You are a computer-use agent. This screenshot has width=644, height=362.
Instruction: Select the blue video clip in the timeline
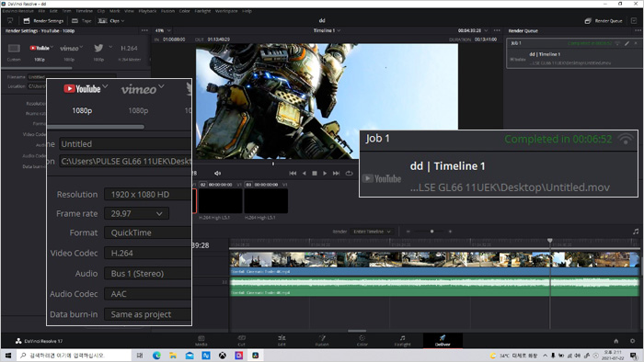[x=434, y=264]
